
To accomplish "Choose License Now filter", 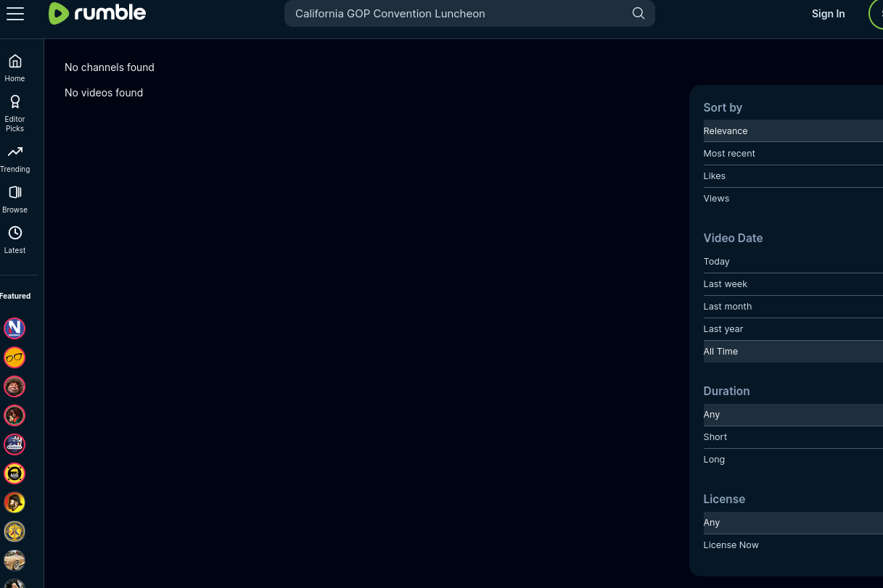I will [793, 545].
